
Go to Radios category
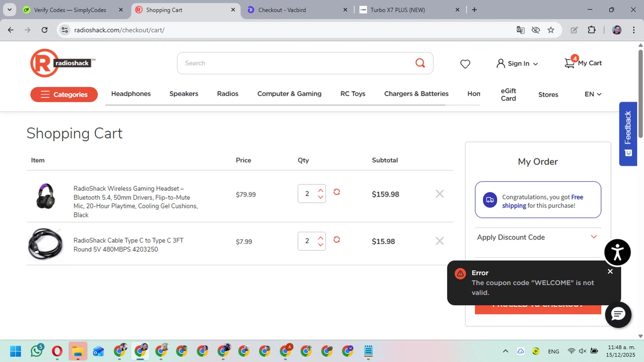tap(228, 94)
